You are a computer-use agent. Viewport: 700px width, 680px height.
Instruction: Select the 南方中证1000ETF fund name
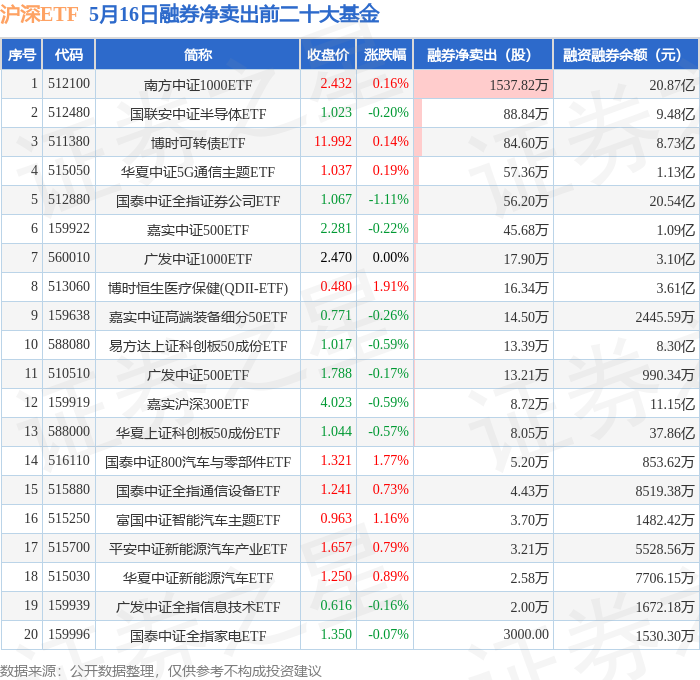pos(198,85)
